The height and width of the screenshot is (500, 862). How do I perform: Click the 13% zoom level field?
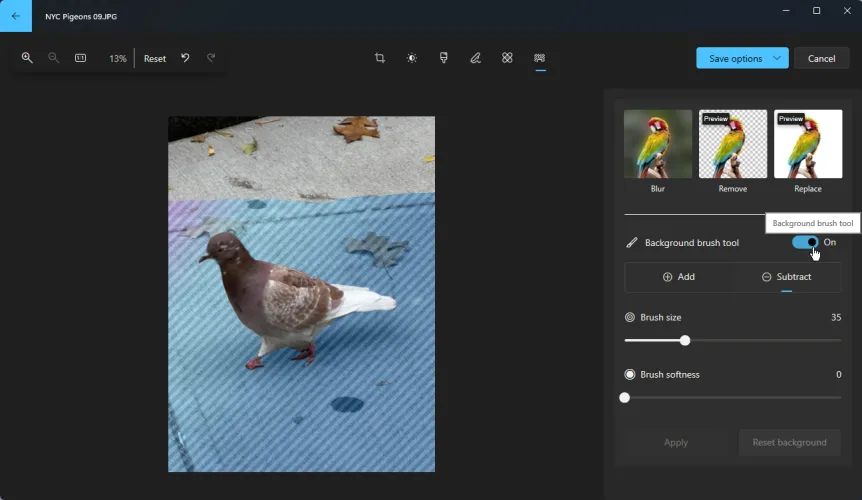click(117, 58)
